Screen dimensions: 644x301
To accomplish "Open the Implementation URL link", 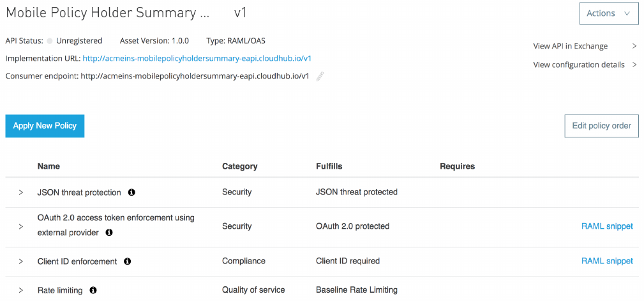I will pos(197,58).
